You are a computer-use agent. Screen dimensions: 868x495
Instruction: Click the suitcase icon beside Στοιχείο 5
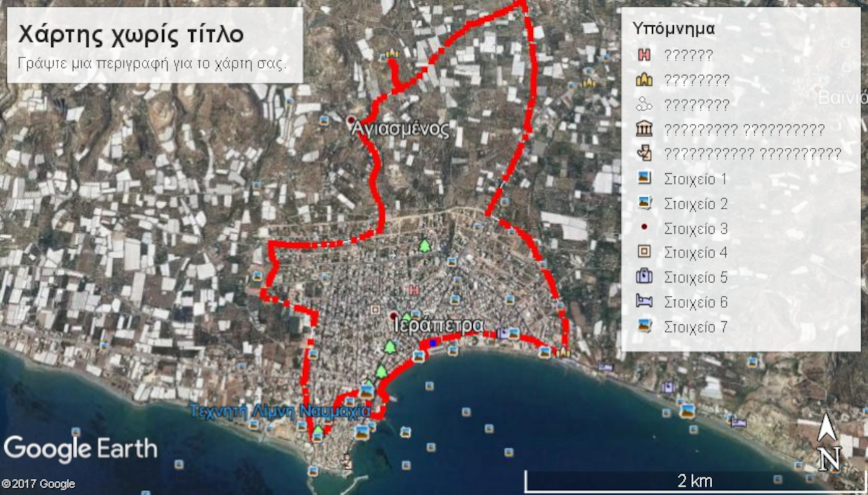644,277
